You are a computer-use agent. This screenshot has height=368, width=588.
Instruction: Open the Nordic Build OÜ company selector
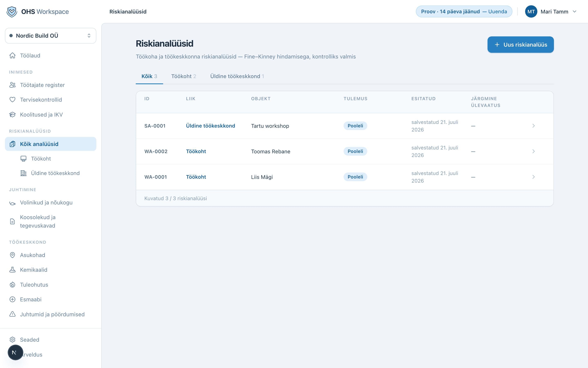51,36
